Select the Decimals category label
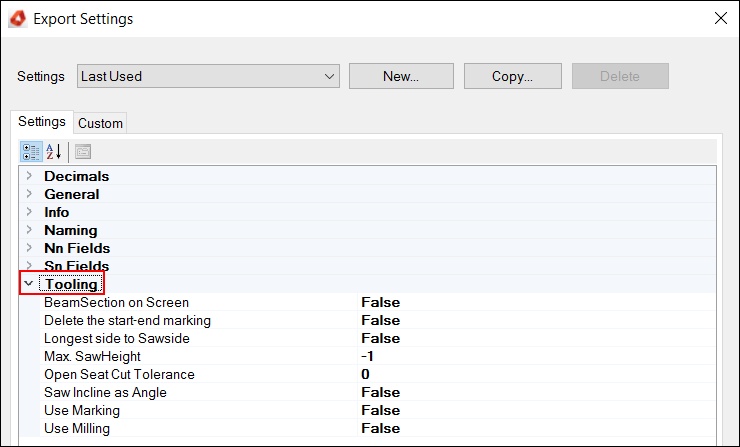Screen dimensions: 740x447 [x=76, y=176]
